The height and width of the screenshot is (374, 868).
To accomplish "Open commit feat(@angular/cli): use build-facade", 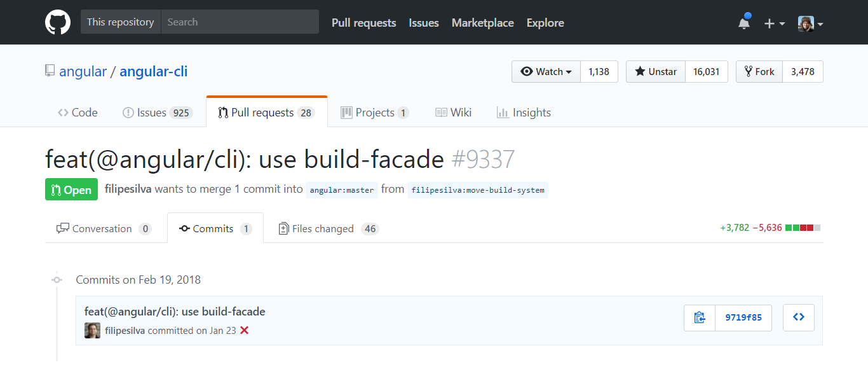I will click(175, 312).
